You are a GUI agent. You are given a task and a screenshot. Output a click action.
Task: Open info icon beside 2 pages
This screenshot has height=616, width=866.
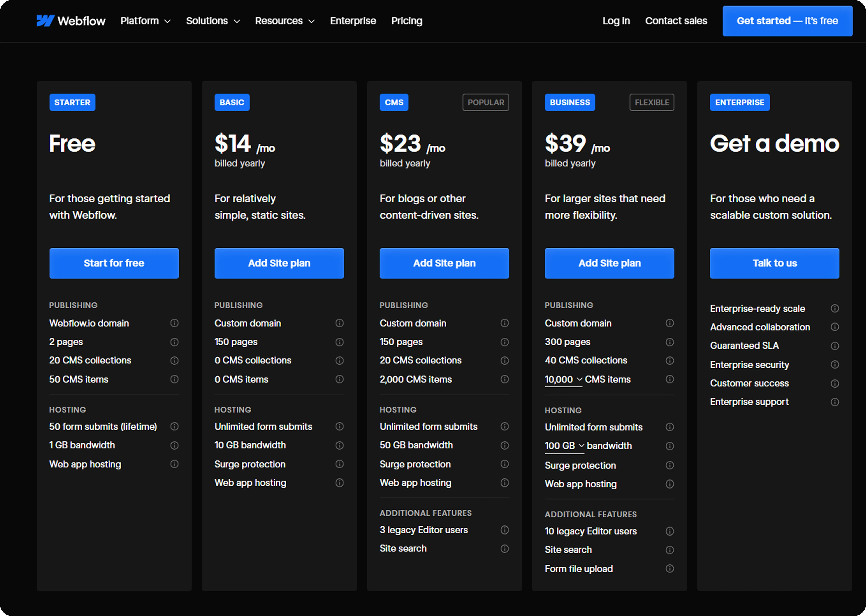174,342
